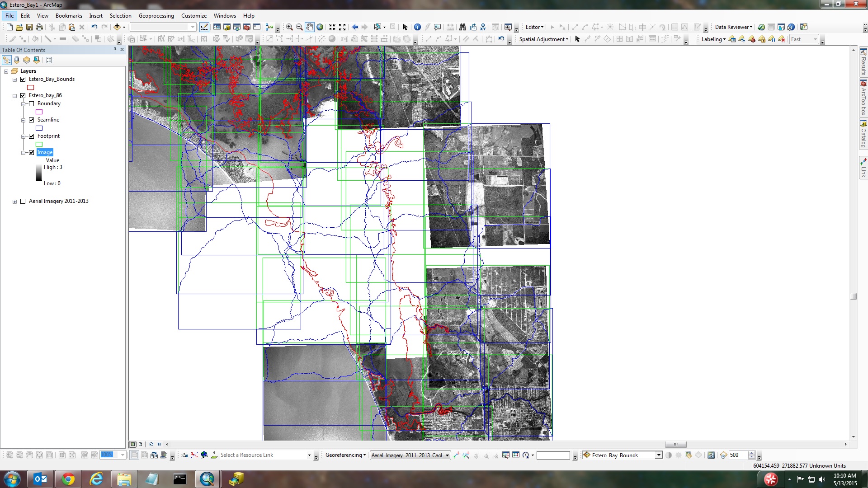Enable the Boundary layer checkbox

(x=32, y=103)
